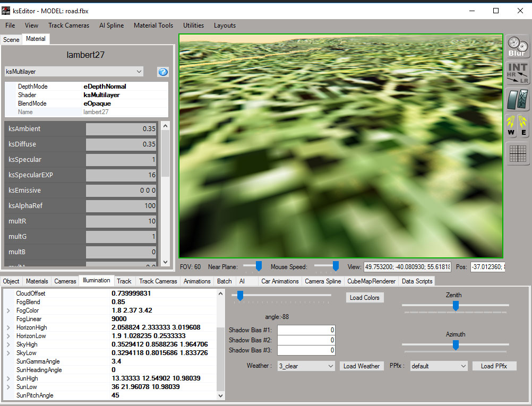Expand the HorizonLow property
The image size is (532, 406).
click(x=8, y=336)
